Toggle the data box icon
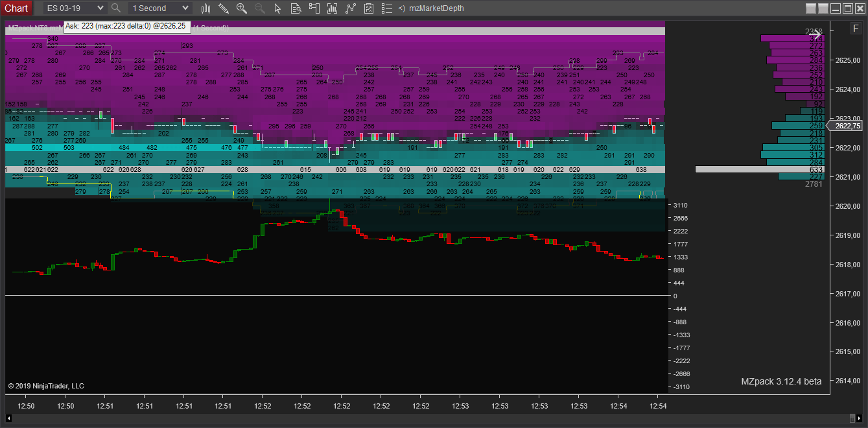 click(x=296, y=8)
